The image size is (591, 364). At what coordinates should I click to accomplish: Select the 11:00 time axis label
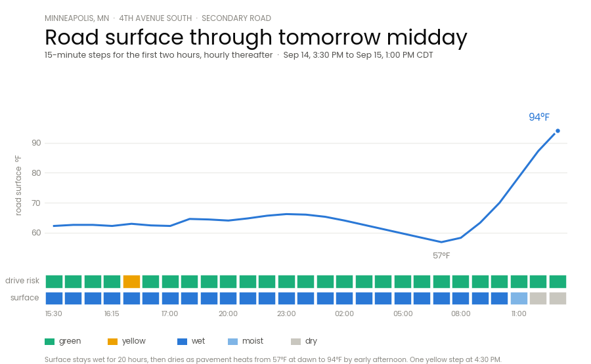pos(519,313)
